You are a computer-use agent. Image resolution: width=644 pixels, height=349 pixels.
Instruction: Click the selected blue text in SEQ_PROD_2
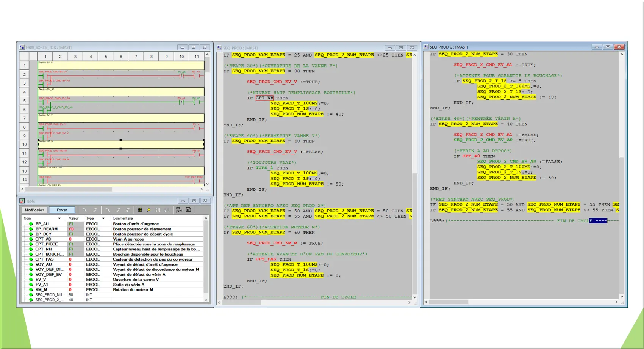pos(598,220)
